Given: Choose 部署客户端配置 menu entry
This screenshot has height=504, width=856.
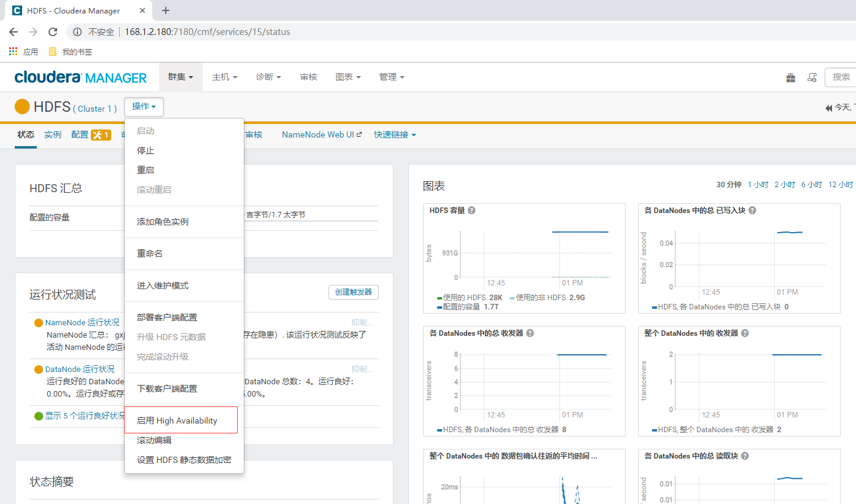Looking at the screenshot, I should [184, 317].
